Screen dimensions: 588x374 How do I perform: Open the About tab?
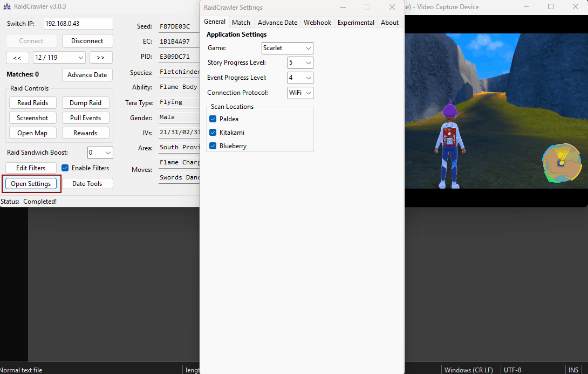[389, 23]
